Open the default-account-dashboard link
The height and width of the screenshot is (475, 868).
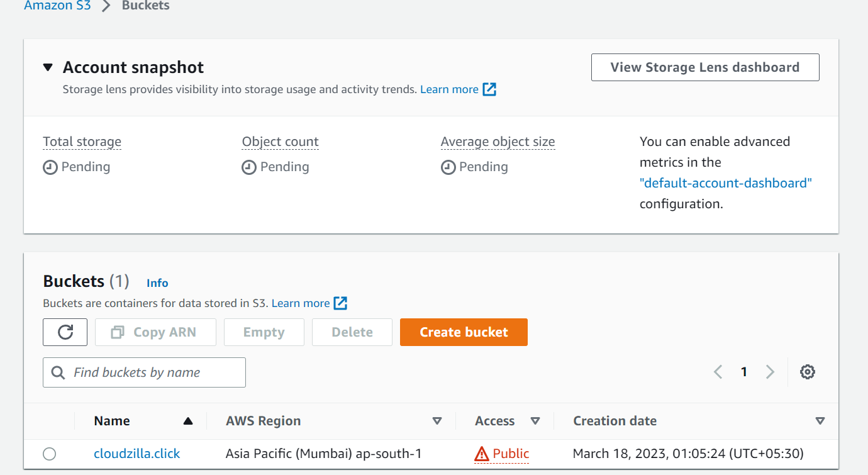(x=726, y=183)
